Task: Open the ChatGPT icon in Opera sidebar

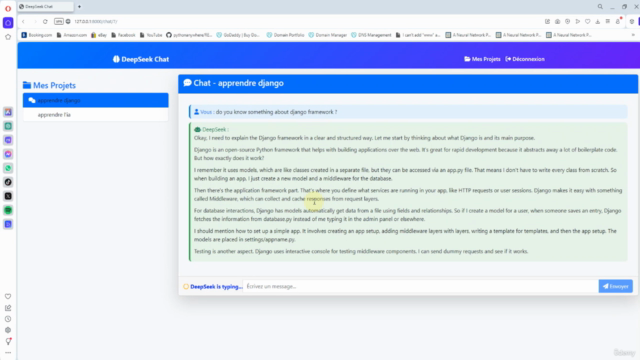Action: 8,126
